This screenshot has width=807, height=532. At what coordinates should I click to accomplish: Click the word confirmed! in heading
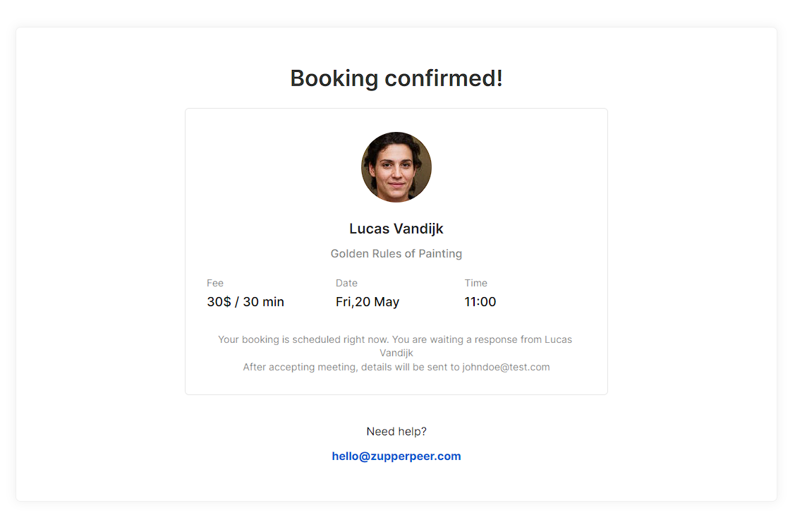(443, 78)
